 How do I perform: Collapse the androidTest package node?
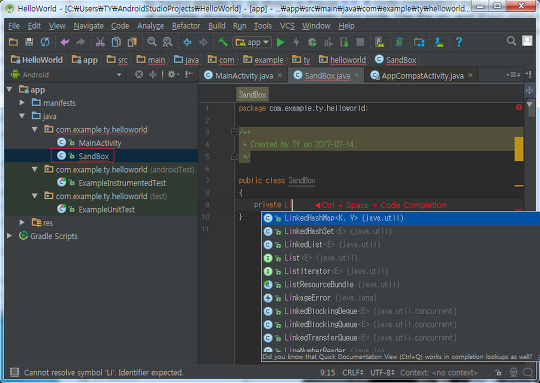pyautogui.click(x=34, y=169)
